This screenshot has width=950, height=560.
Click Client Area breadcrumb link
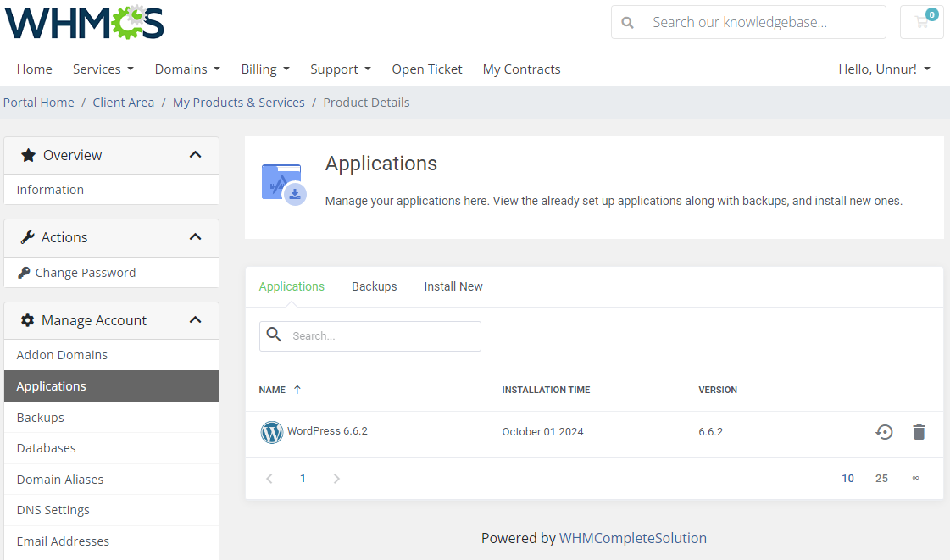124,103
